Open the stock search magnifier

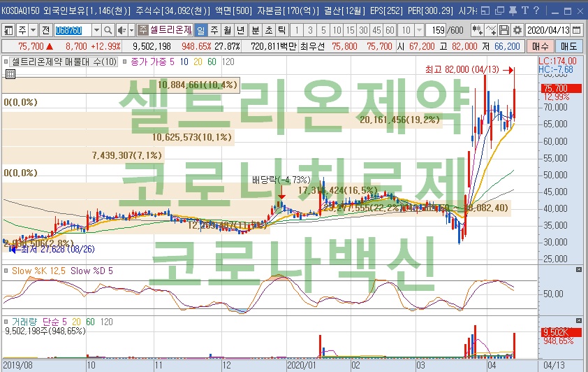coord(108,30)
